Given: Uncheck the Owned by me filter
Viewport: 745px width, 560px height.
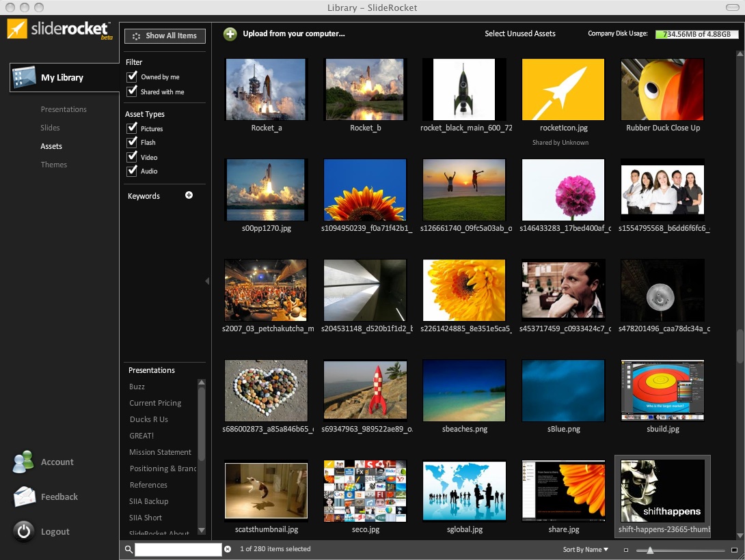Looking at the screenshot, I should click(133, 76).
